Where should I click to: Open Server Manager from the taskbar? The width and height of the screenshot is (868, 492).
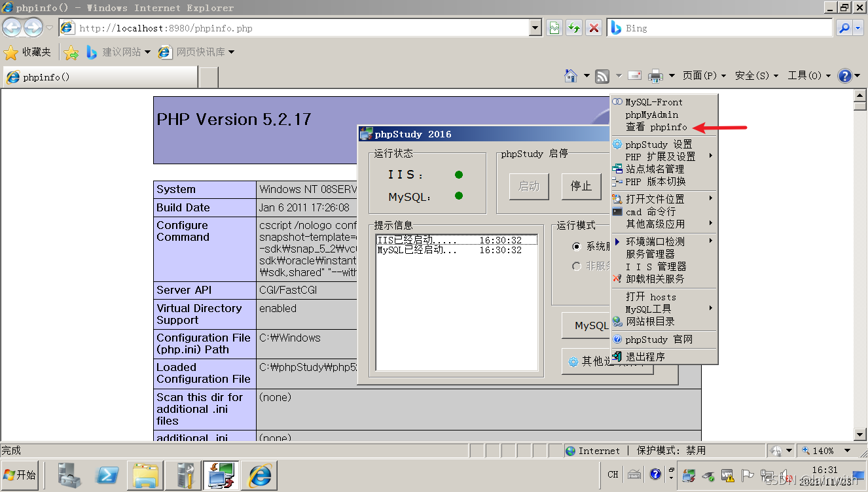point(69,476)
